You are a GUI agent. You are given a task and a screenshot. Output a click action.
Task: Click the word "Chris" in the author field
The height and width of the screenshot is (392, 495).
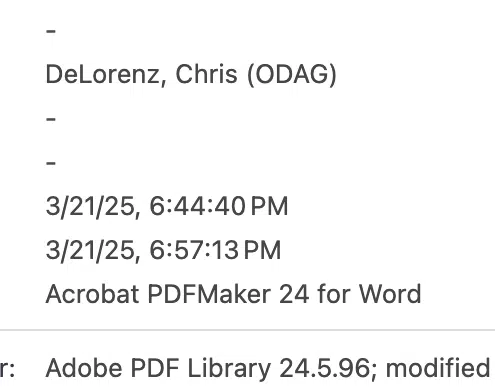pos(206,74)
